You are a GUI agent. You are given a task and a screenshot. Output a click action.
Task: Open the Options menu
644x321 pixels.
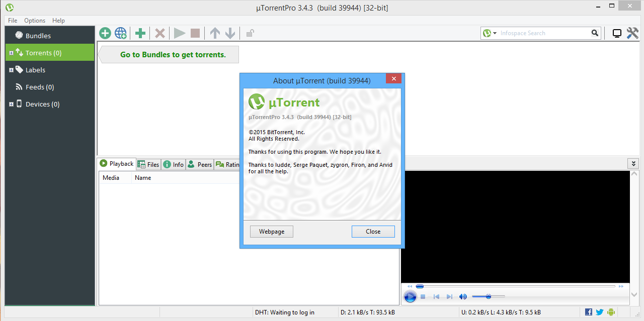click(x=35, y=21)
